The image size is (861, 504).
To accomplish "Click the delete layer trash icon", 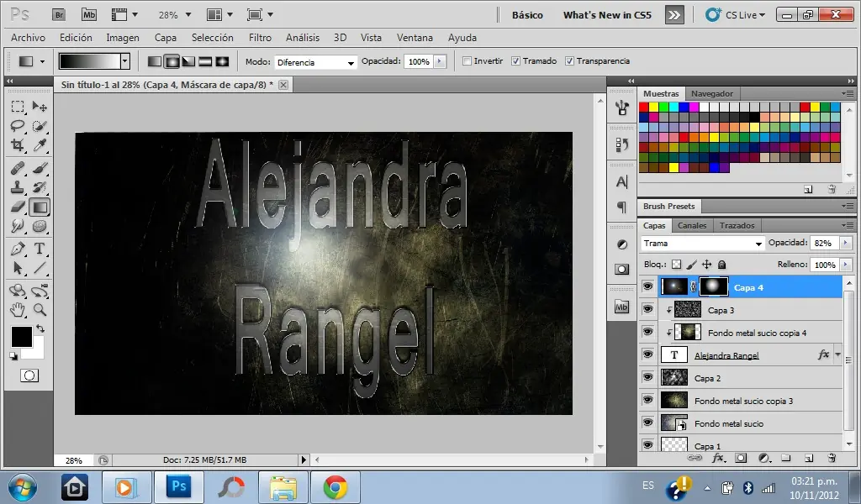I will [x=832, y=458].
